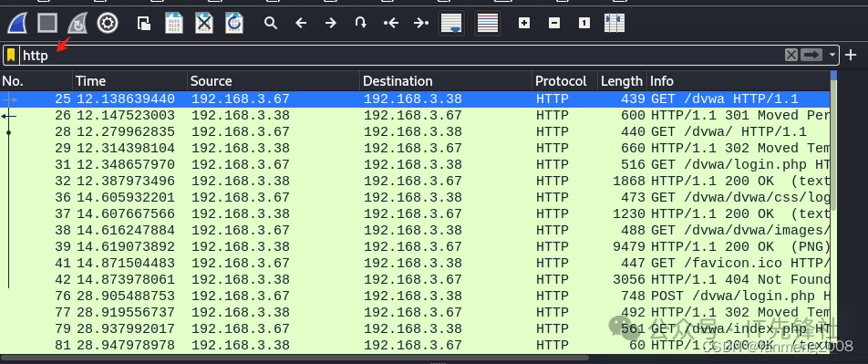Start capturing packets with the shark fin icon
Image resolution: width=868 pixels, height=364 pixels.
pos(17,24)
